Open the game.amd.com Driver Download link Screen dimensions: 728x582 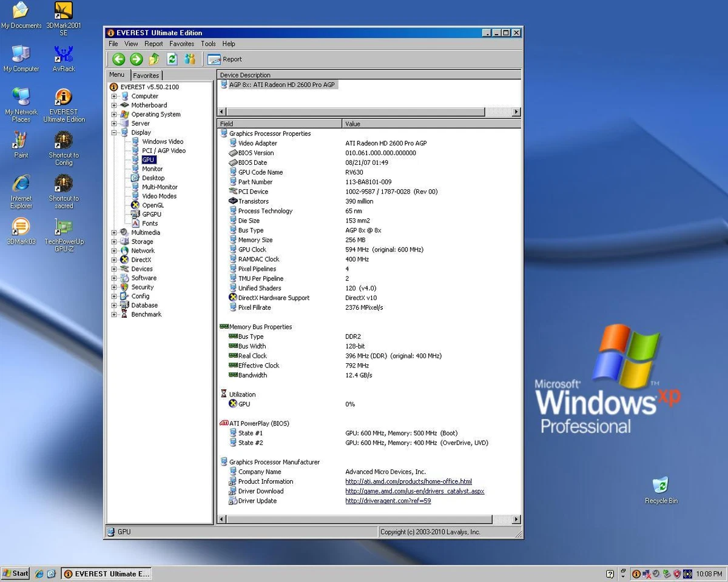(415, 492)
